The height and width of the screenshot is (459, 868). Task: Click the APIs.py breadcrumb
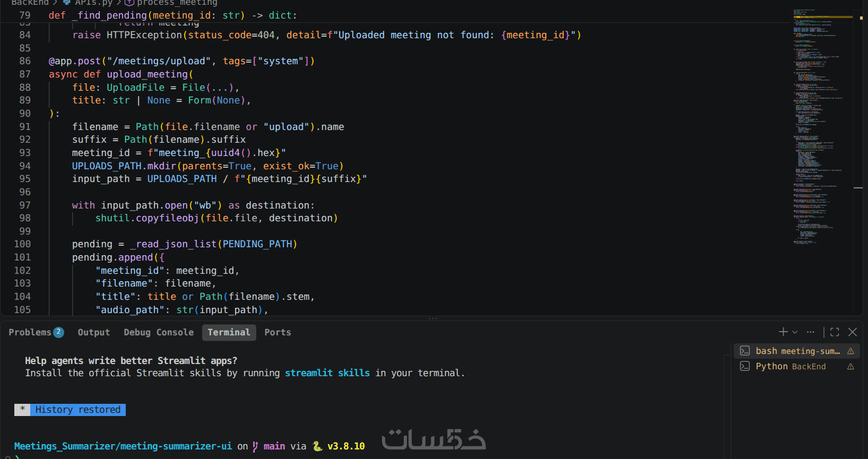pyautogui.click(x=93, y=3)
